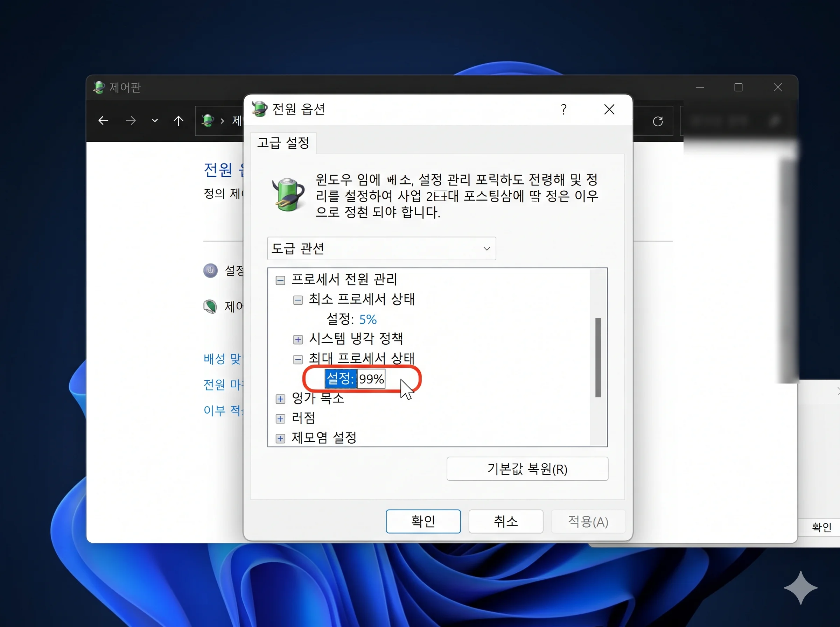
Task: Click the 기본값 복원(R) button
Action: [x=527, y=469]
